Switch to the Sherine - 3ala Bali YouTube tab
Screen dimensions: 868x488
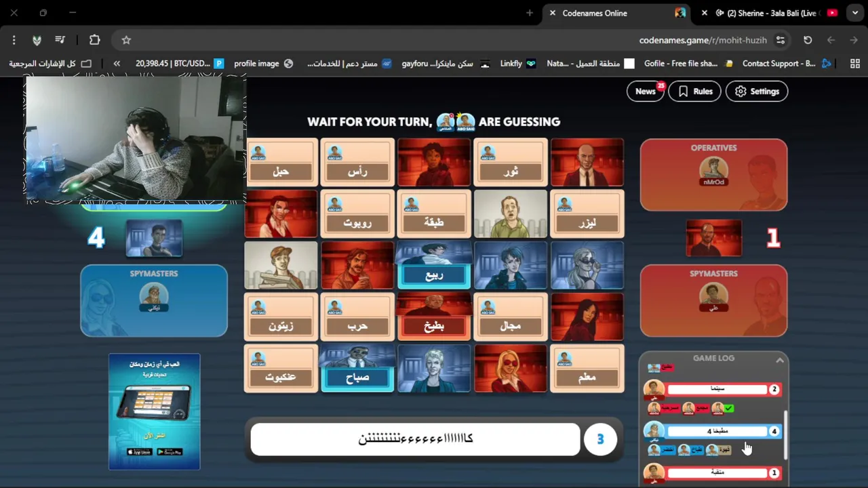[769, 13]
